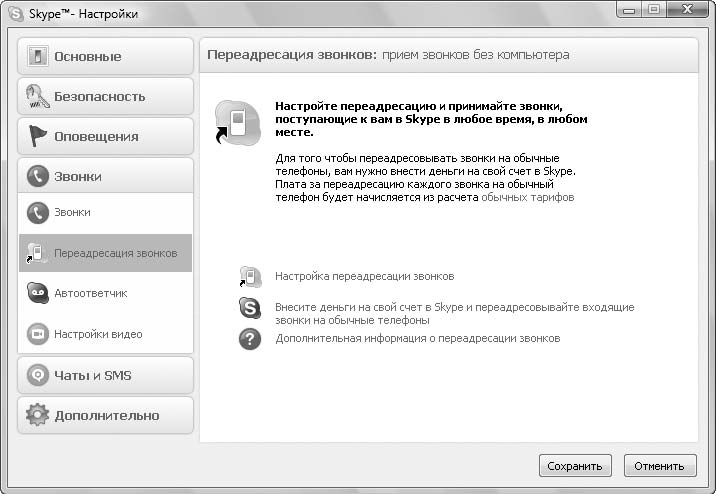This screenshot has width=716, height=494.
Task: Click the Чаты и SMS bubble icon
Action: pyautogui.click(x=37, y=375)
